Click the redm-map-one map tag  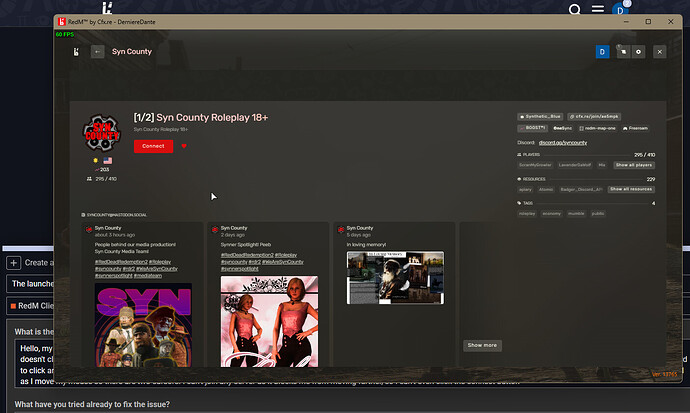coord(597,128)
